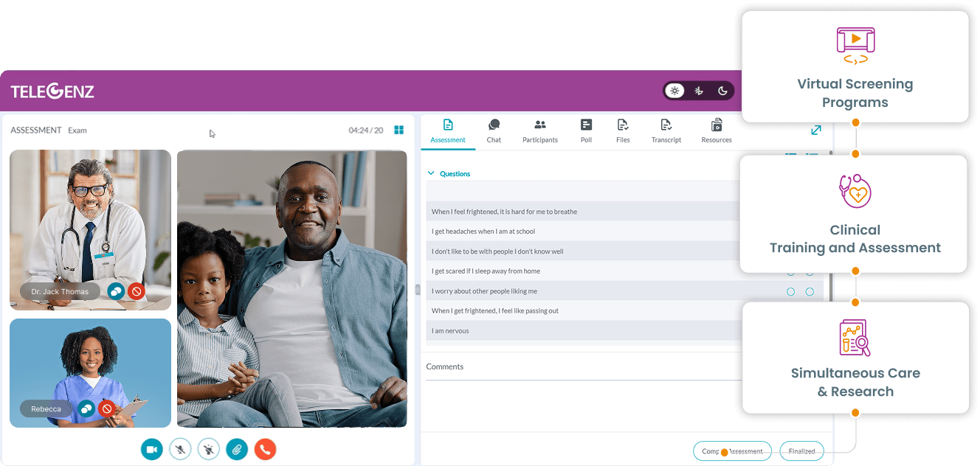Open the Participants tab
The image size is (980, 466).
[539, 131]
